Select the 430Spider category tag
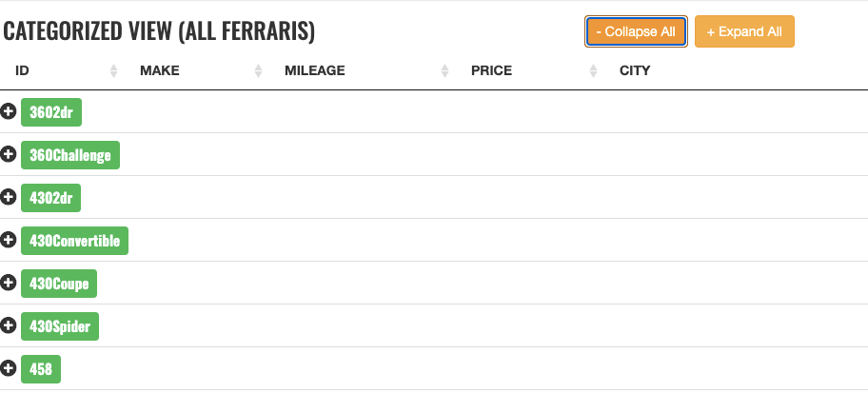 (x=60, y=326)
